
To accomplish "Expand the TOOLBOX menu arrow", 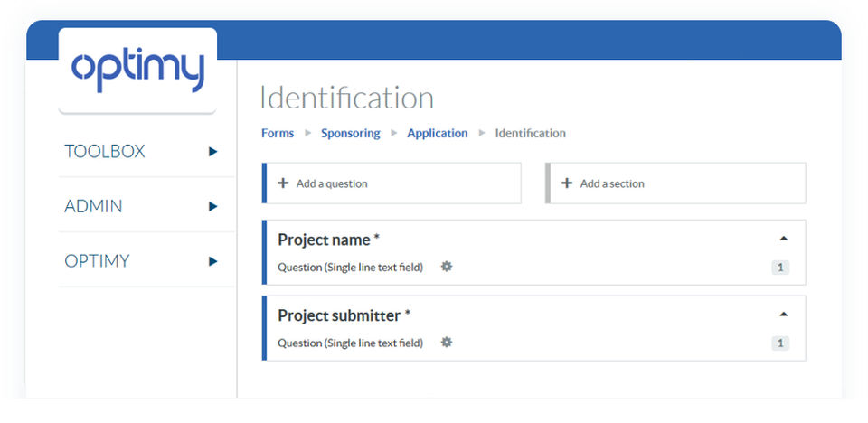I will pyautogui.click(x=213, y=152).
